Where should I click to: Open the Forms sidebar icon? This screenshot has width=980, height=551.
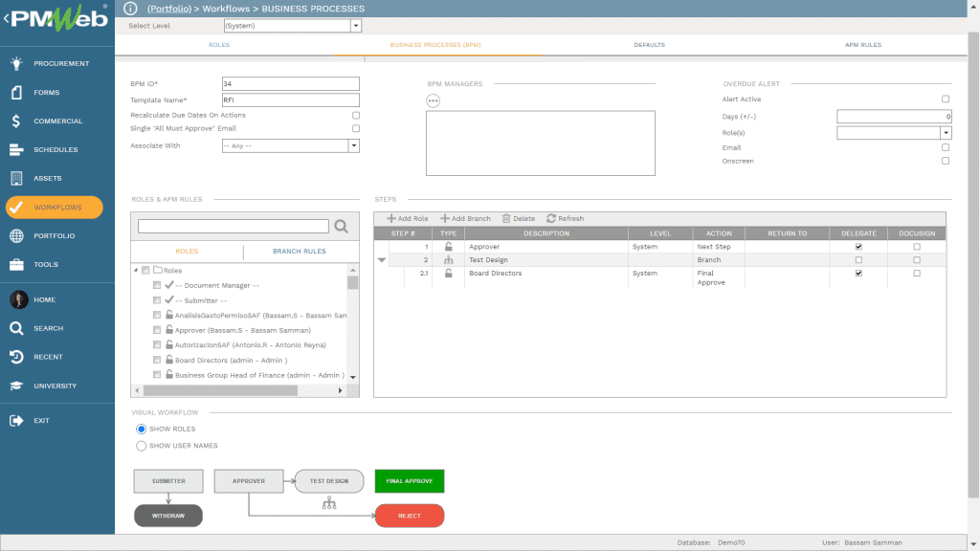[16, 92]
